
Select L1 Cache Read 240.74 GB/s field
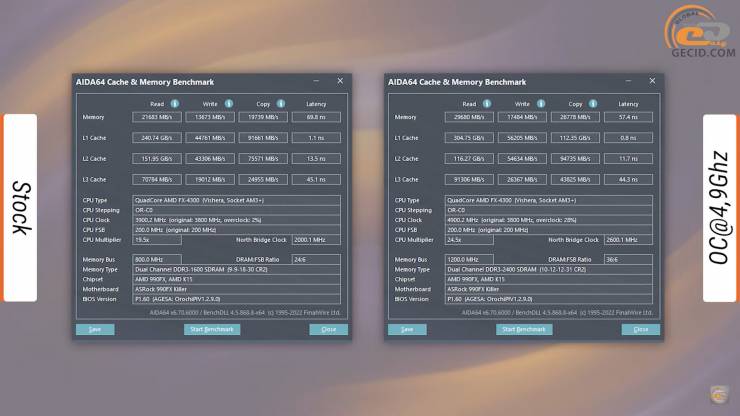coord(157,138)
